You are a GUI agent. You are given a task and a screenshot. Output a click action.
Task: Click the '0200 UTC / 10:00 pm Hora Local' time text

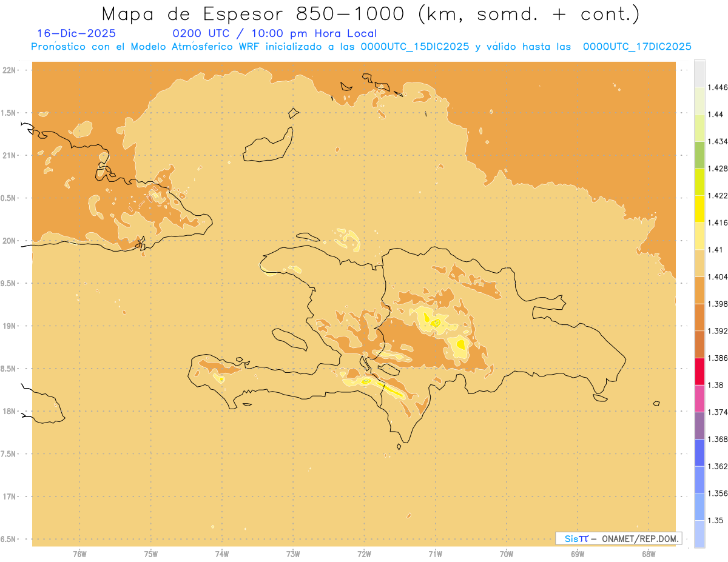pos(274,33)
